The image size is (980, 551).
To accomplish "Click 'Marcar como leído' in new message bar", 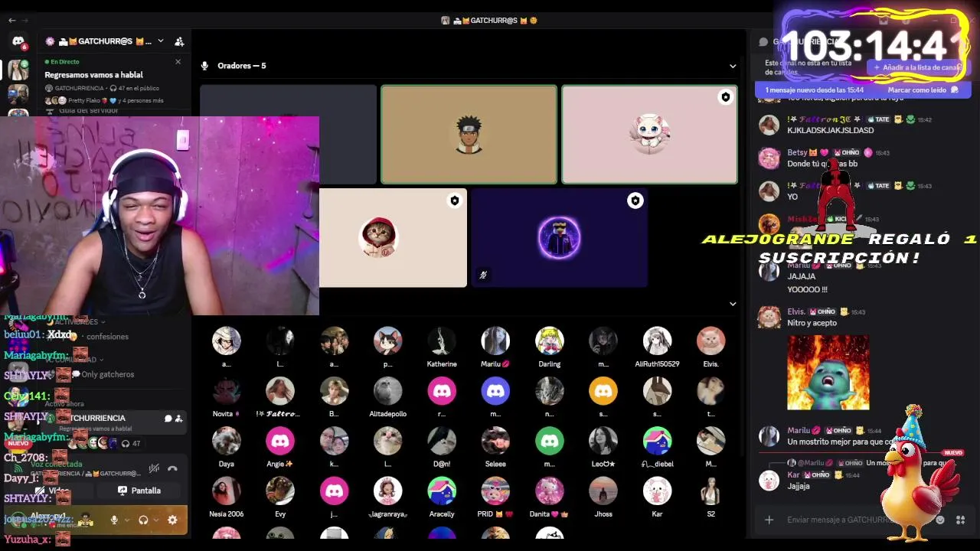I will [923, 90].
